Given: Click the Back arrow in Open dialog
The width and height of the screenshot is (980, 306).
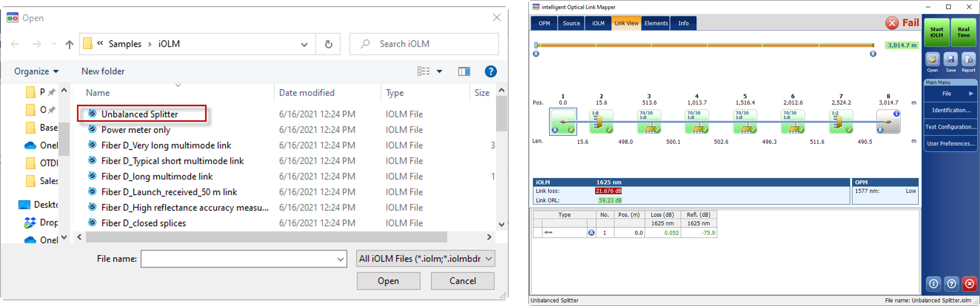Looking at the screenshot, I should (15, 44).
